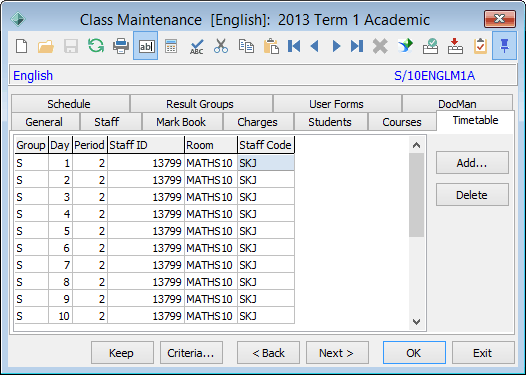
Task: Click the grey X delete icon
Action: tap(380, 46)
